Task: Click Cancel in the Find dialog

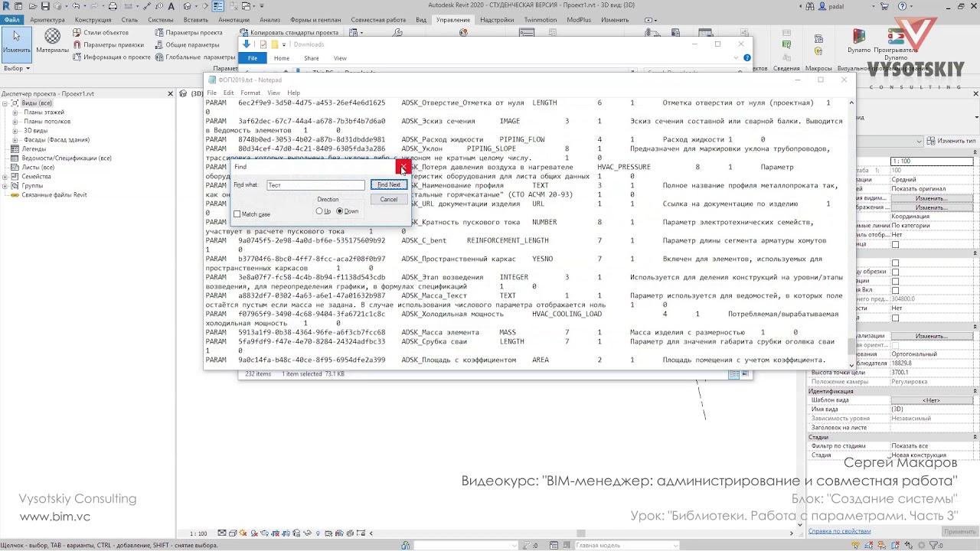Action: [389, 200]
